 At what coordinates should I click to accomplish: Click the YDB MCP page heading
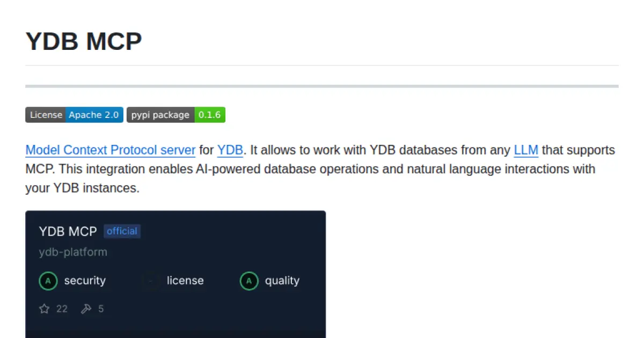[84, 41]
